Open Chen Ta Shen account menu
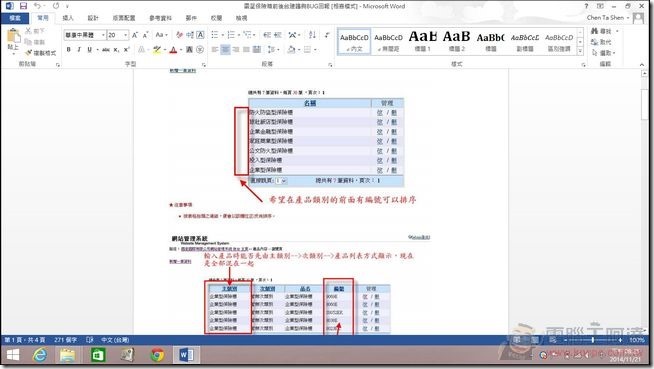This screenshot has width=654, height=369. 608,18
